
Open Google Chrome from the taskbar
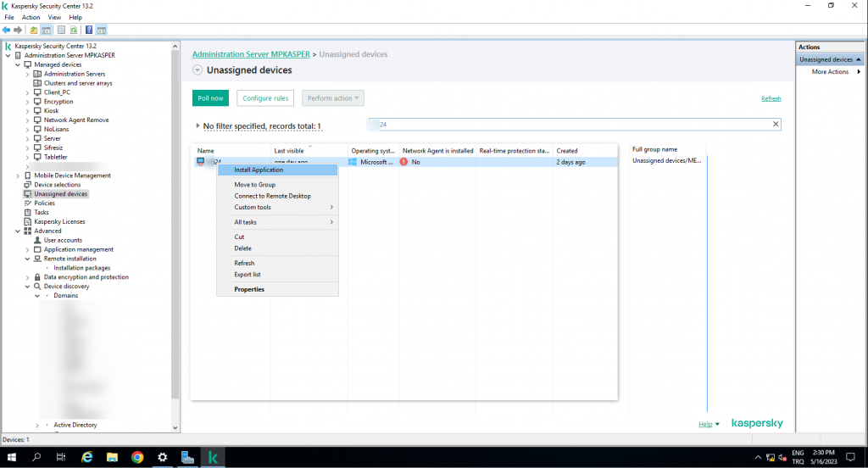137,457
